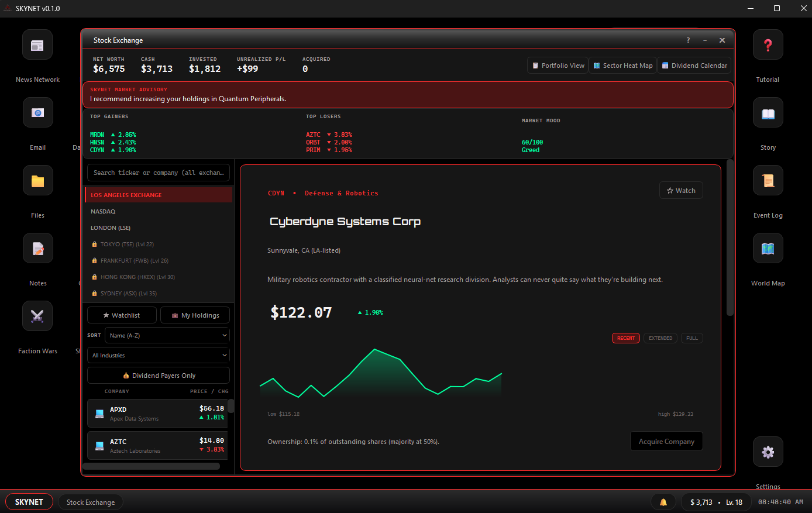Screen dimensions: 812x513
Task: Click Acquire Company button
Action: (666, 442)
